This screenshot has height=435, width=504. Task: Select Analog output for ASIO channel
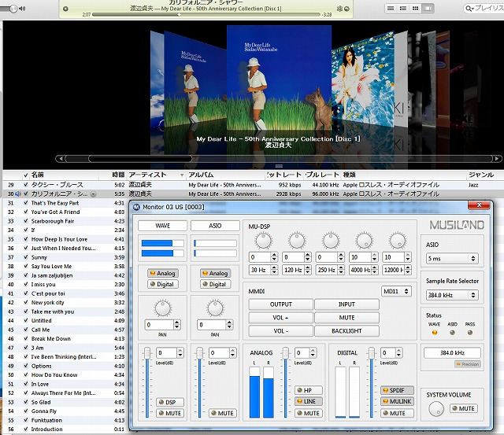(215, 274)
